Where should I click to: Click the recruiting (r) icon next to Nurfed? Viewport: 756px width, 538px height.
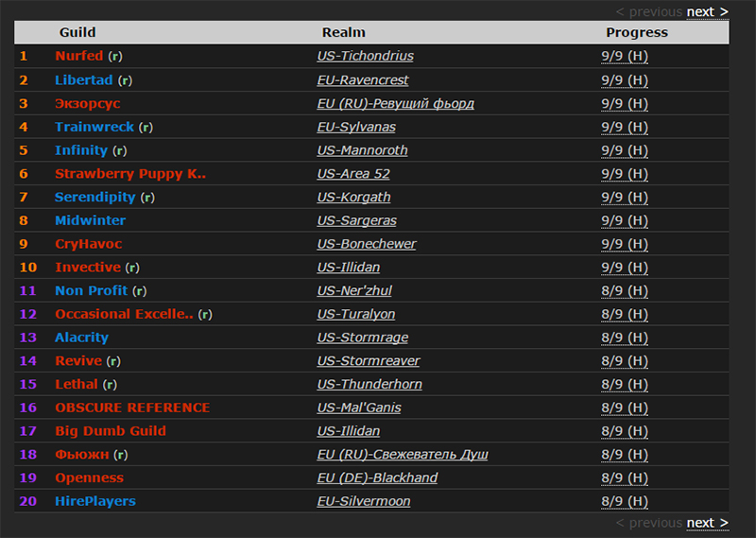tap(115, 57)
